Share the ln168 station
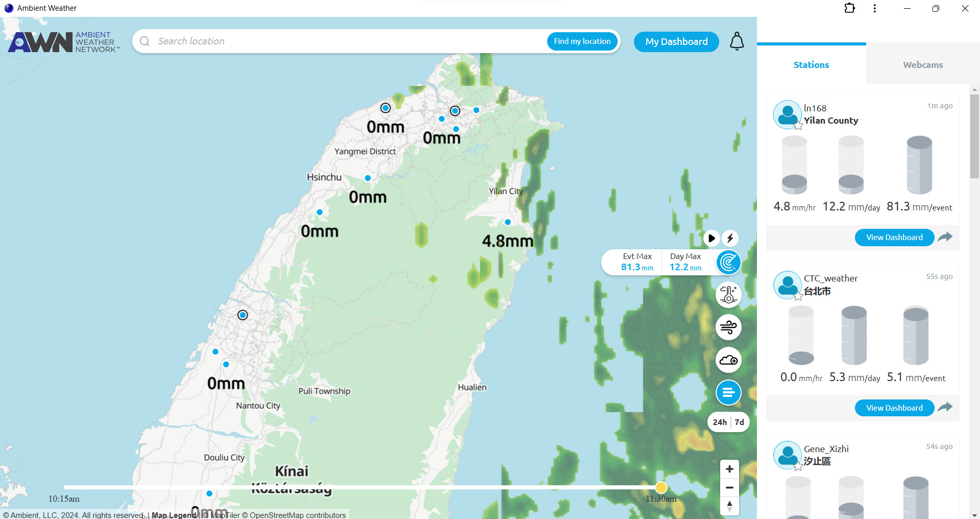 [945, 237]
